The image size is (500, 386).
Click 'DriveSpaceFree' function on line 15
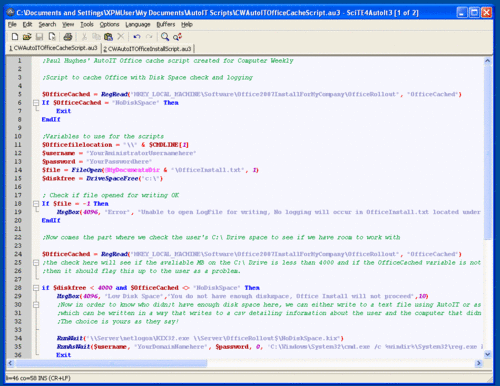coord(112,178)
